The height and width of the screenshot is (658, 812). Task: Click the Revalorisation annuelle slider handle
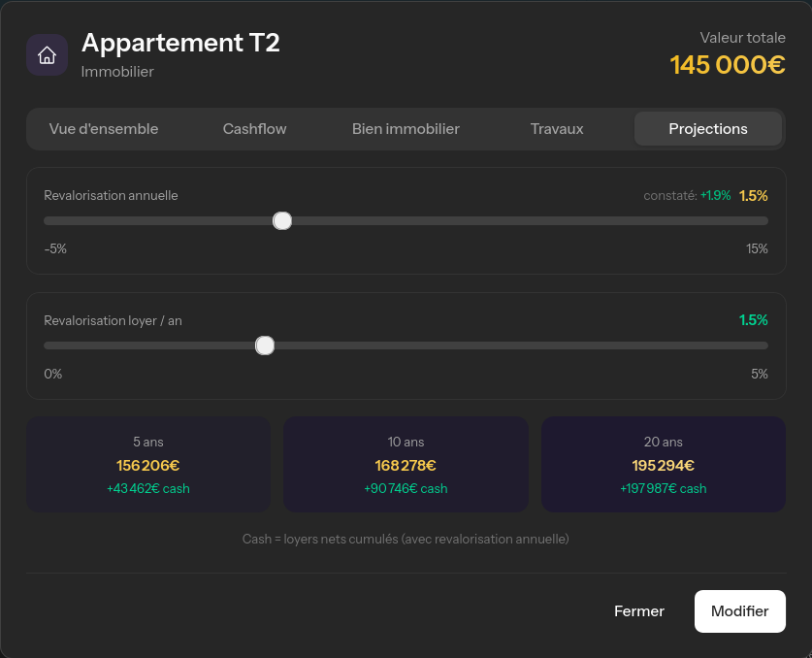pos(282,220)
